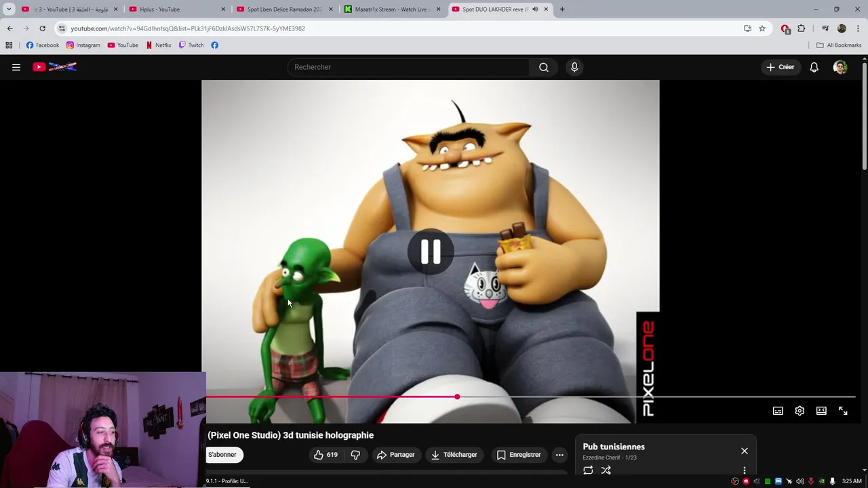Close the Pub tunisiennes playlist panel
The height and width of the screenshot is (488, 868).
coord(745,451)
